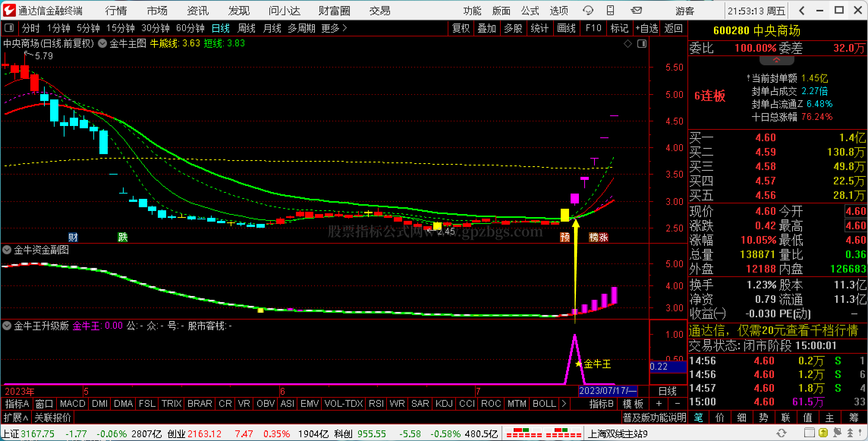The image size is (868, 441).
Task: Open 指标A indicator group
Action: click(x=17, y=403)
